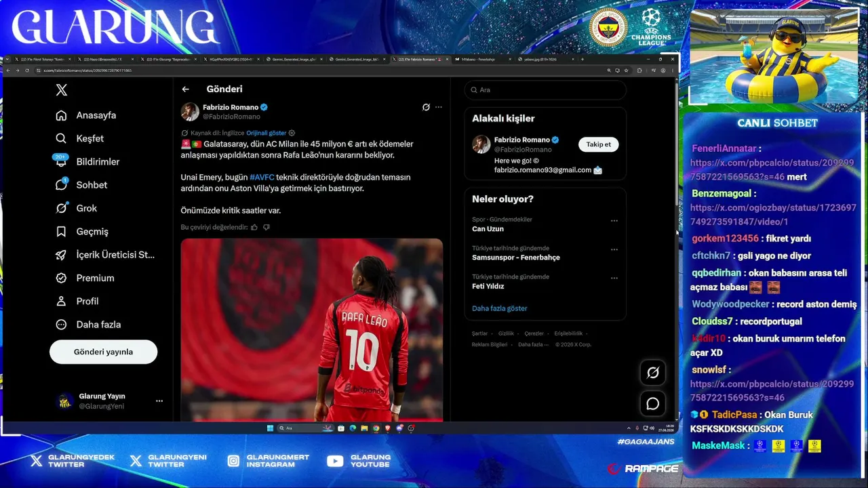
Task: Open the Can Uzun trend
Action: coord(488,229)
